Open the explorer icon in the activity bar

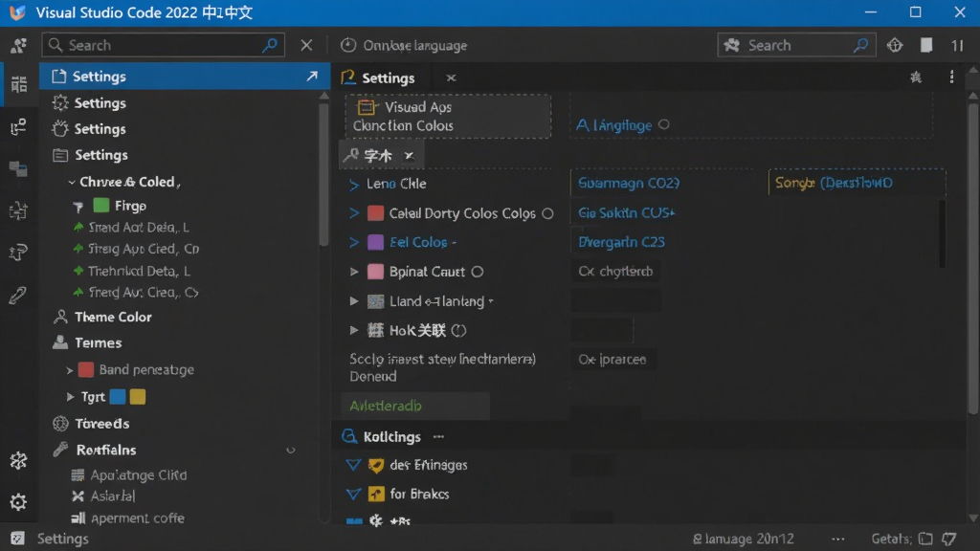pyautogui.click(x=19, y=84)
